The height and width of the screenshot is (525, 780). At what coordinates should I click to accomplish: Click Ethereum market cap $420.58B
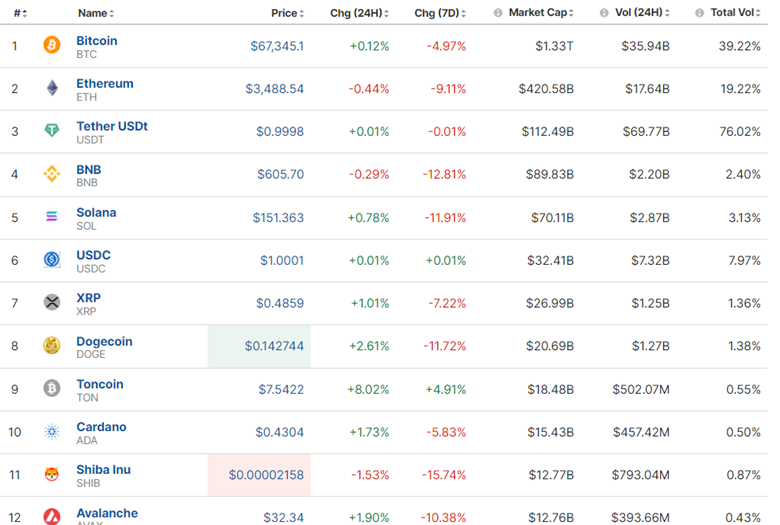[x=546, y=89]
